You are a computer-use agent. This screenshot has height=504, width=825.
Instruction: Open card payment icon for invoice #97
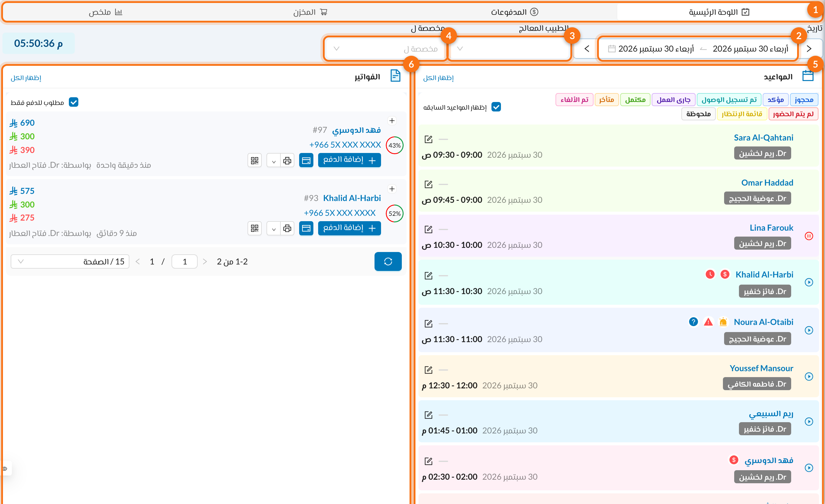pos(306,160)
